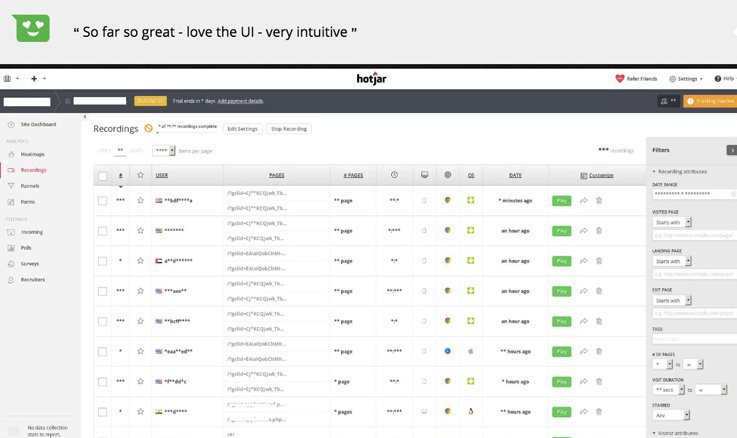Check the **bdf****a recording row checkbox
The height and width of the screenshot is (438, 737).
coord(102,201)
